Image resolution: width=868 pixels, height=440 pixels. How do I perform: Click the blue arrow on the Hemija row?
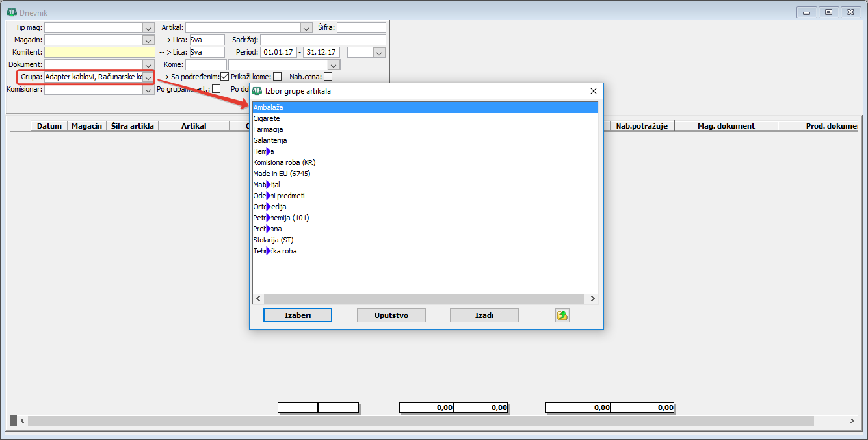[x=269, y=151]
